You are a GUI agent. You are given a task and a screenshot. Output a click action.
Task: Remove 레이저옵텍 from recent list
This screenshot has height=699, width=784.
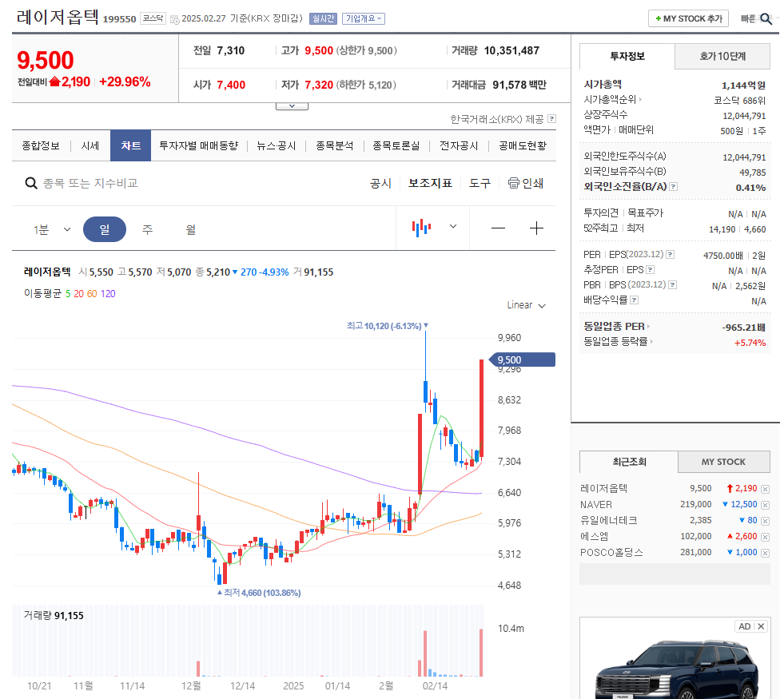click(766, 489)
